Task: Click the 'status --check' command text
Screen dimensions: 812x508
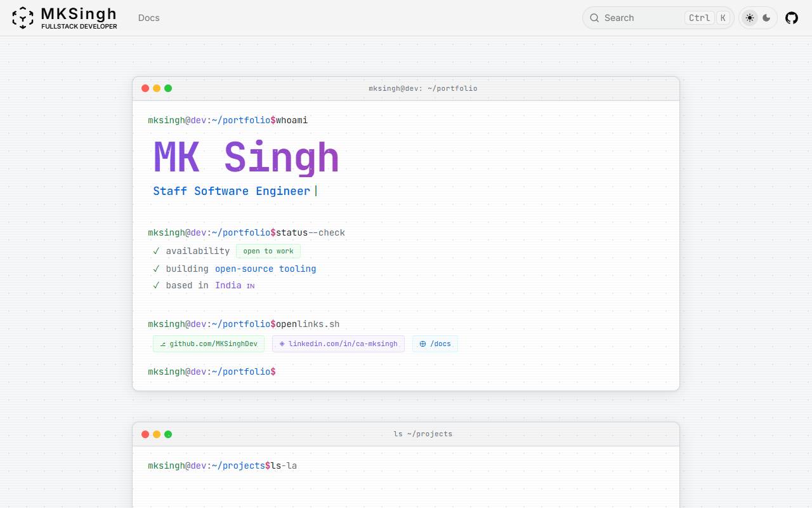Action: click(310, 232)
